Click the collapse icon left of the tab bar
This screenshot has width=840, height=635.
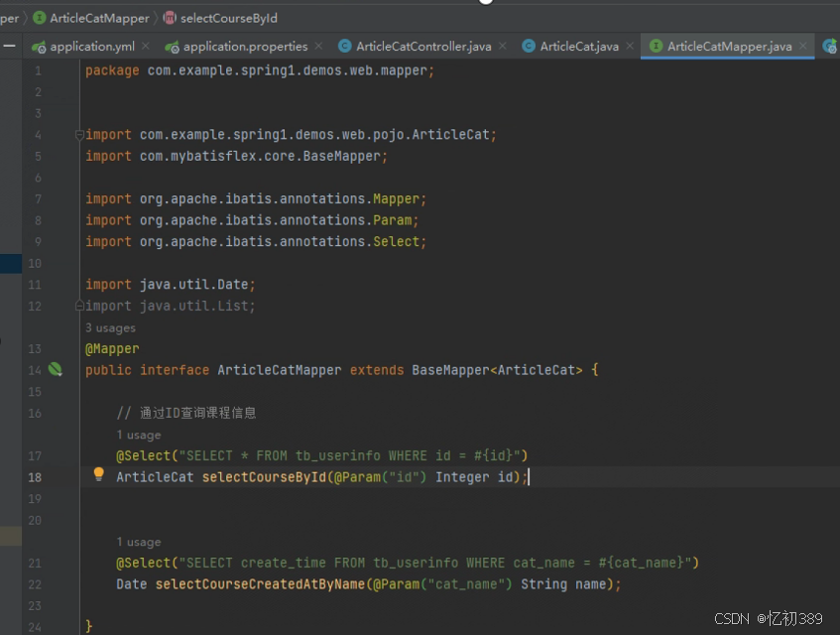pos(10,45)
